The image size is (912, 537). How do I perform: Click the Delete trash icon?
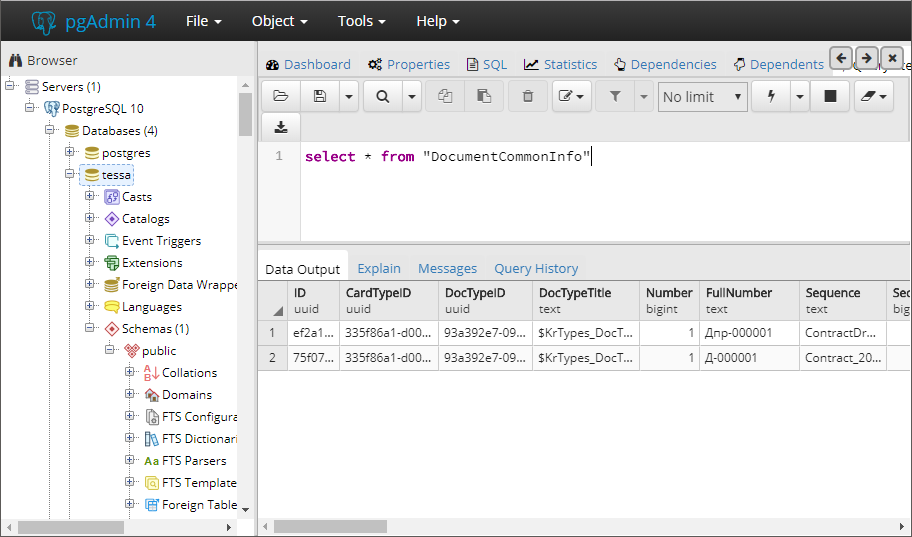528,96
